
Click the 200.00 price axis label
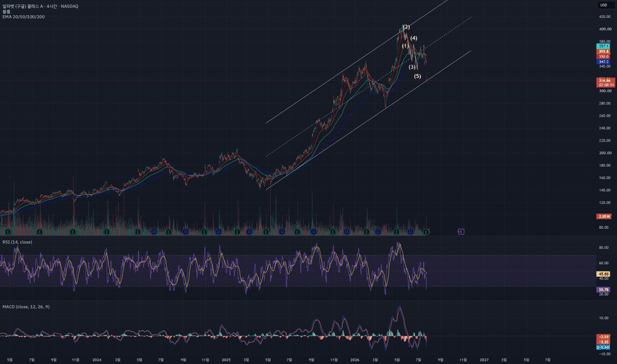[605, 153]
